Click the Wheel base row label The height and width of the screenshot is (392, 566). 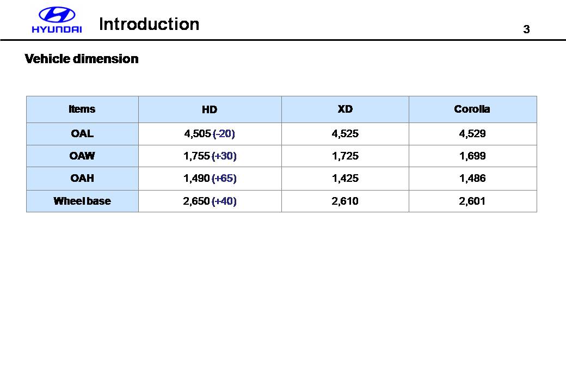[82, 201]
